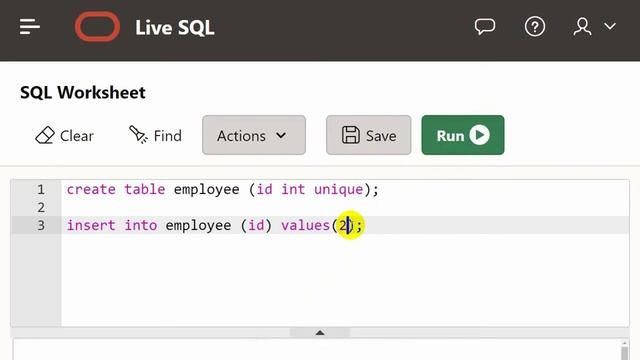Click 'values' keyword on line 3
Image resolution: width=640 pixels, height=360 pixels.
(x=305, y=225)
